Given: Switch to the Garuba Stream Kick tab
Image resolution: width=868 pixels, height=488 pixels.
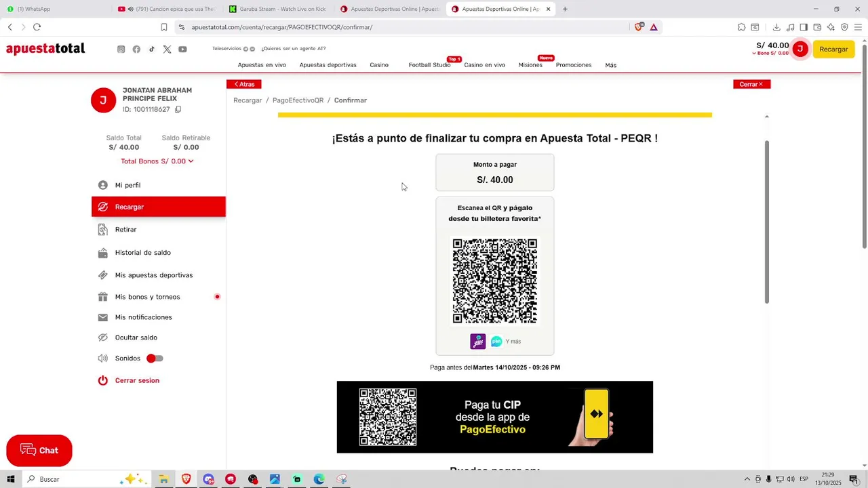Looking at the screenshot, I should click(x=278, y=9).
